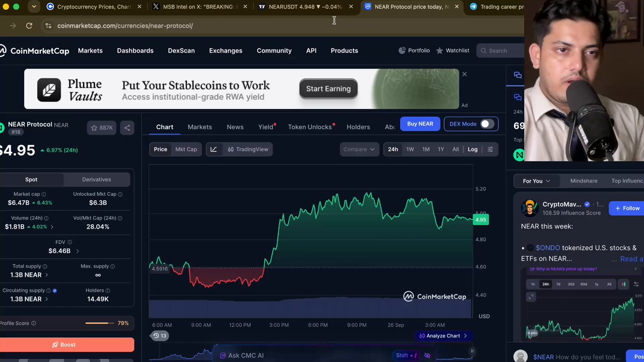
Task: Go forward with the browser arrow
Action: pyautogui.click(x=13, y=26)
